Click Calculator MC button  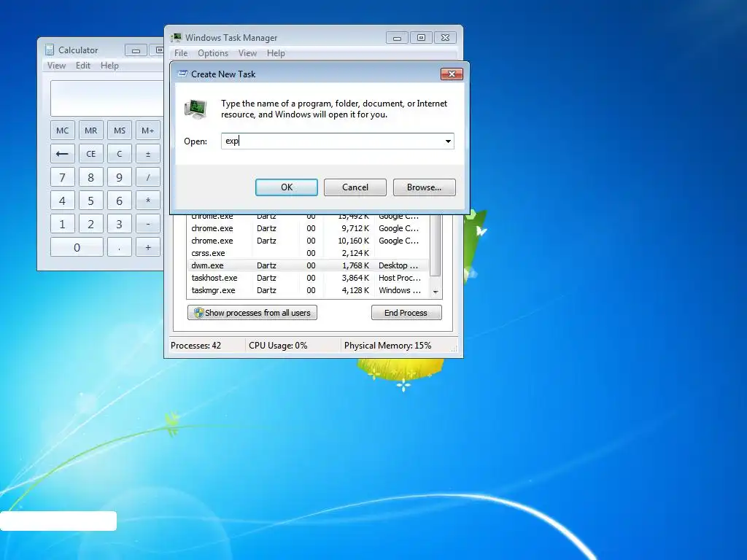coord(63,131)
